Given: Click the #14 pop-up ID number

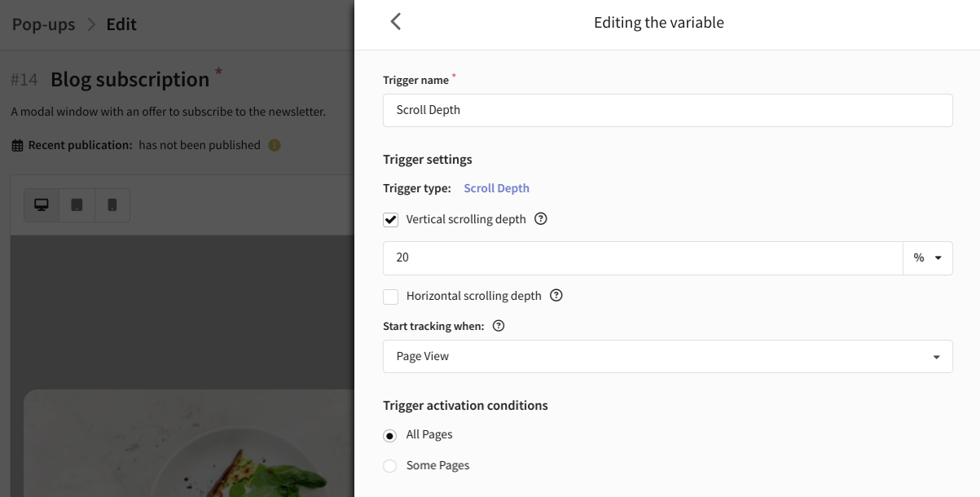Looking at the screenshot, I should (24, 80).
